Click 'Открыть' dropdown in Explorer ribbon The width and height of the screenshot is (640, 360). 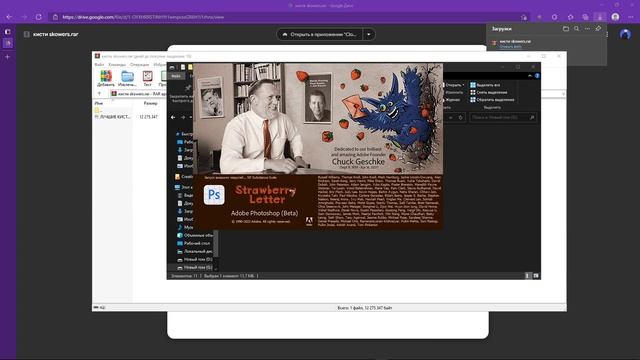pyautogui.click(x=455, y=85)
